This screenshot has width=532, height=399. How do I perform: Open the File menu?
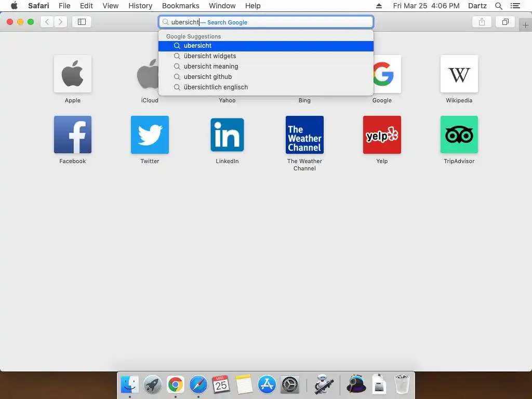point(64,6)
